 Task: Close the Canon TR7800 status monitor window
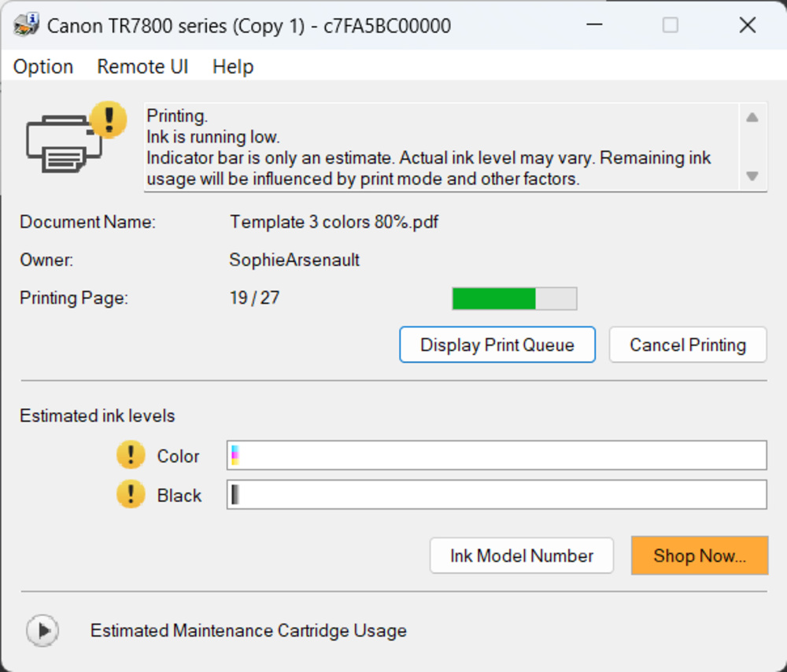point(747,25)
